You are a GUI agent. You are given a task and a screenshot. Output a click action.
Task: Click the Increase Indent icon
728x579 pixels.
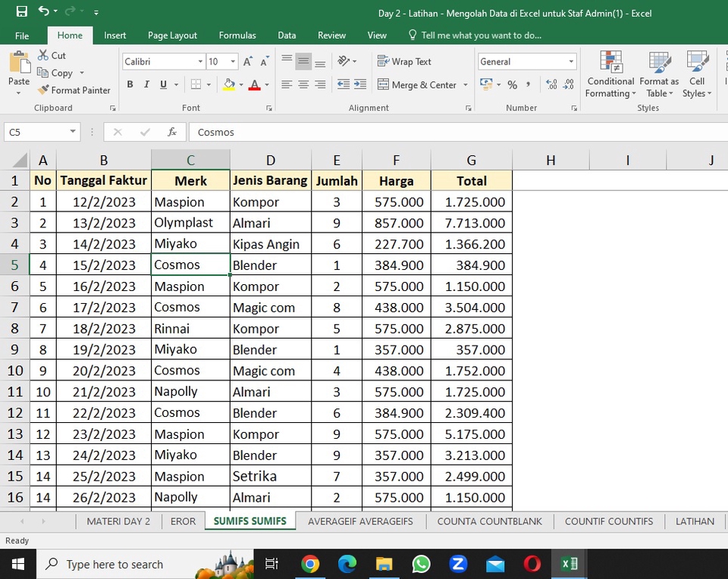coord(360,84)
